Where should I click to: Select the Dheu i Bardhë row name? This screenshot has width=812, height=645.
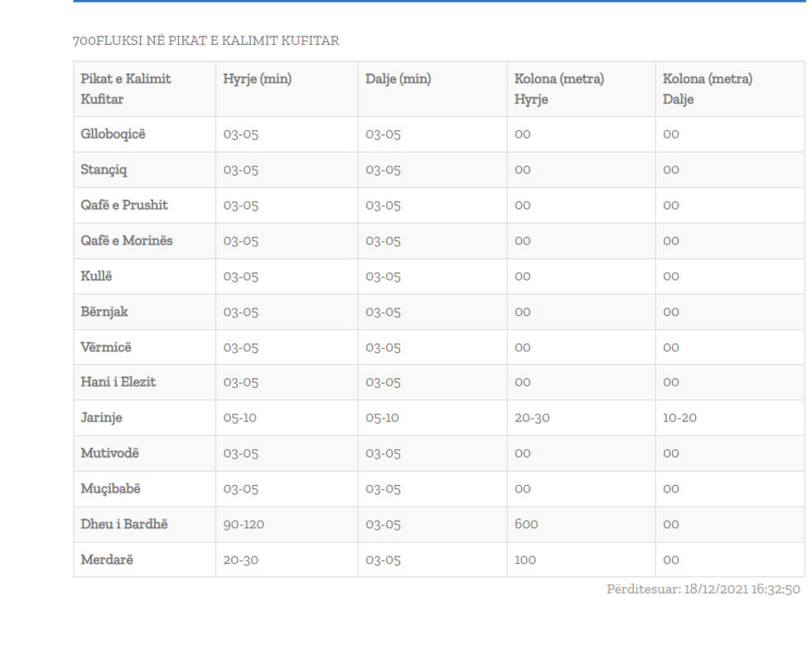(118, 524)
